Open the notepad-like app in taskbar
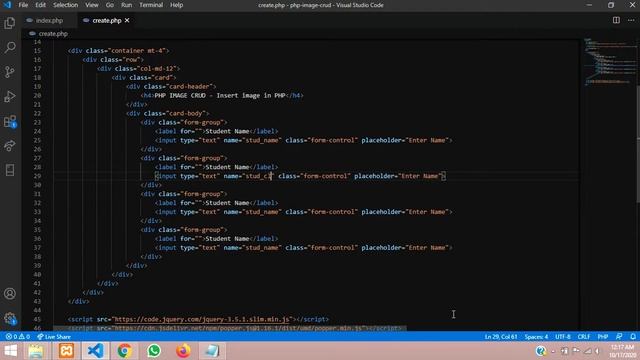 [x=212, y=351]
